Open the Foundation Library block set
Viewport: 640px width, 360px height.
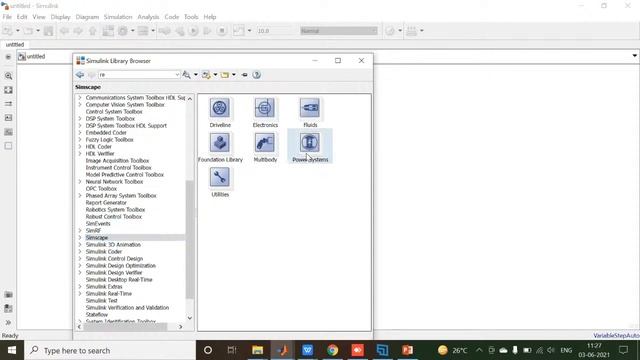(220, 143)
